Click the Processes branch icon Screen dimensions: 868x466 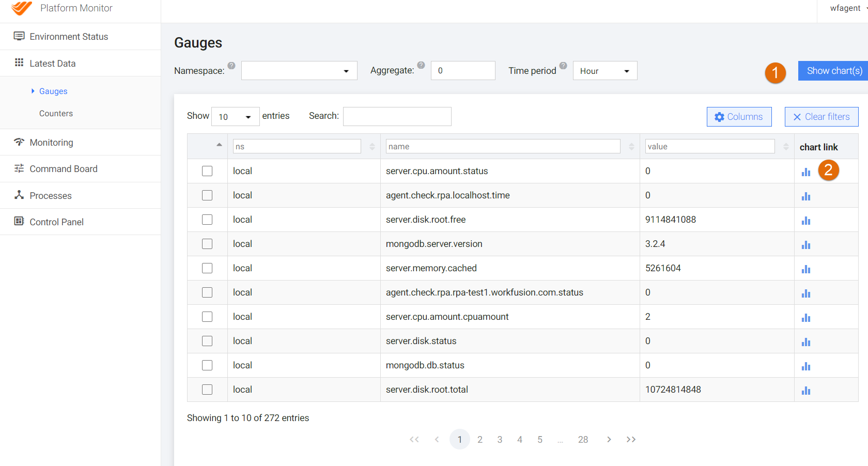tap(19, 195)
